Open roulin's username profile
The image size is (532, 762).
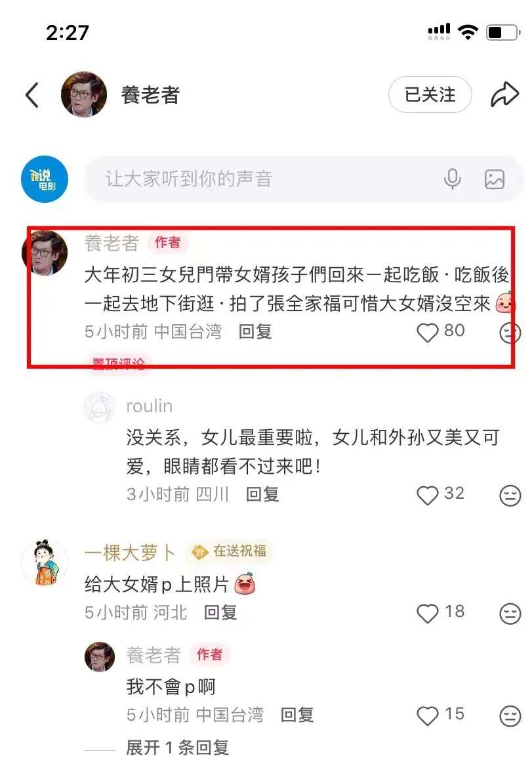pyautogui.click(x=149, y=406)
